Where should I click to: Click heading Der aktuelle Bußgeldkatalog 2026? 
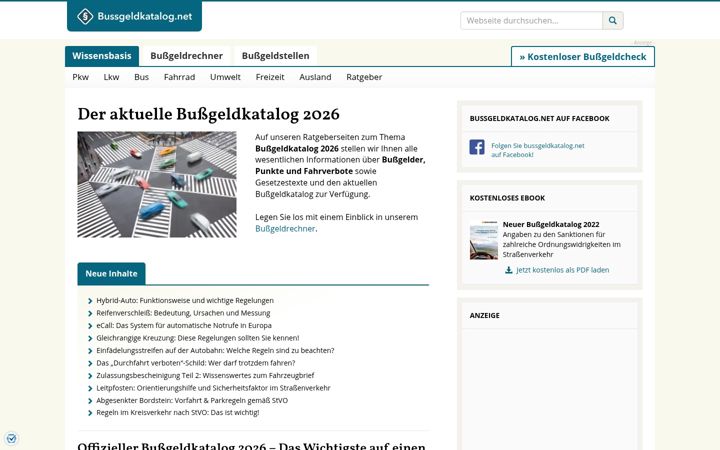point(208,114)
